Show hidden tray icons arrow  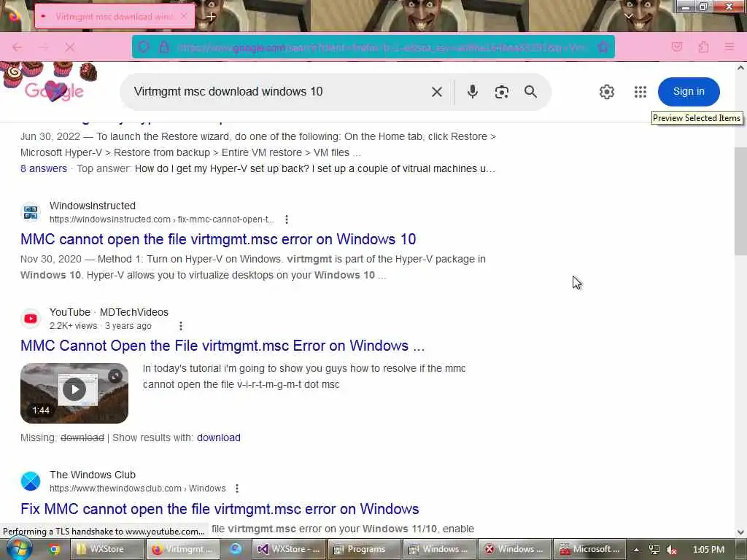[x=636, y=550]
